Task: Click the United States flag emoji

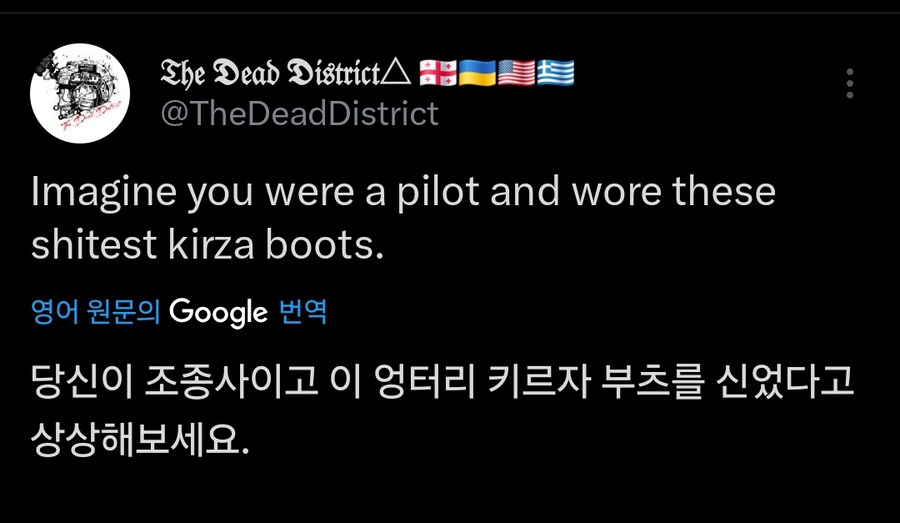Action: [516, 73]
